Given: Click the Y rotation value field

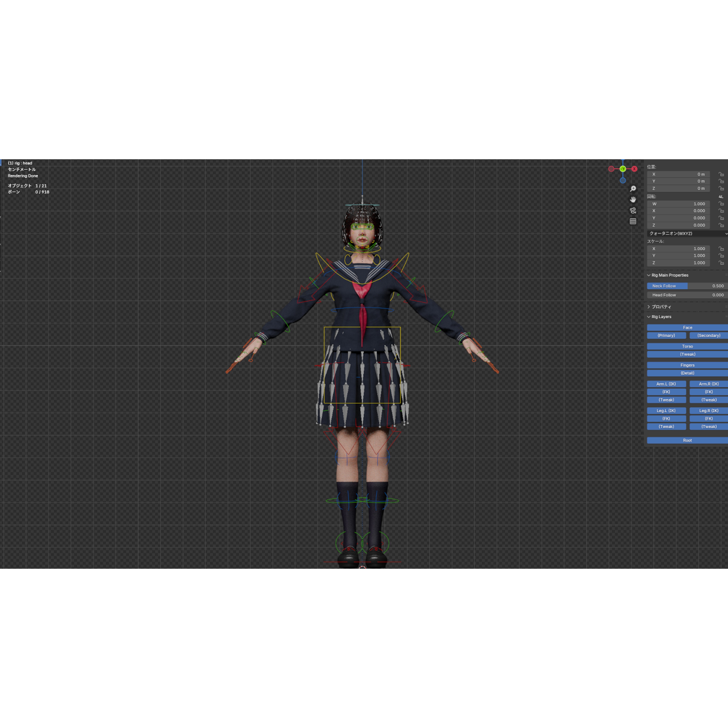Looking at the screenshot, I should pyautogui.click(x=678, y=218).
